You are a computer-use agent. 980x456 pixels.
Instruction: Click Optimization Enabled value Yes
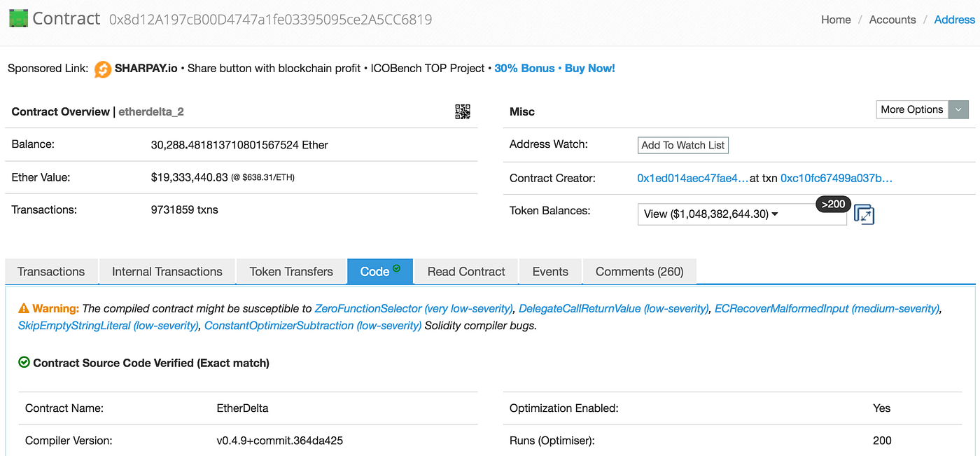pos(882,408)
